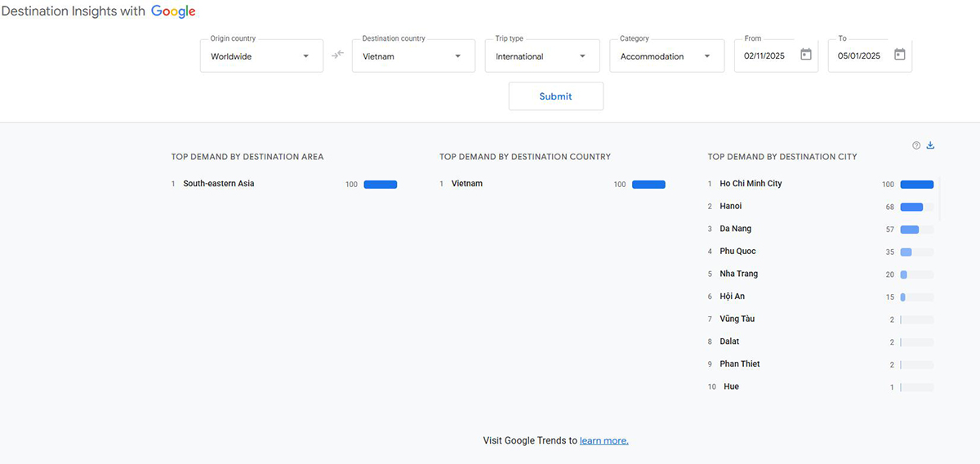Viewport: 980px width, 464px height.
Task: Select Da Nang in destination city list
Action: click(x=735, y=229)
